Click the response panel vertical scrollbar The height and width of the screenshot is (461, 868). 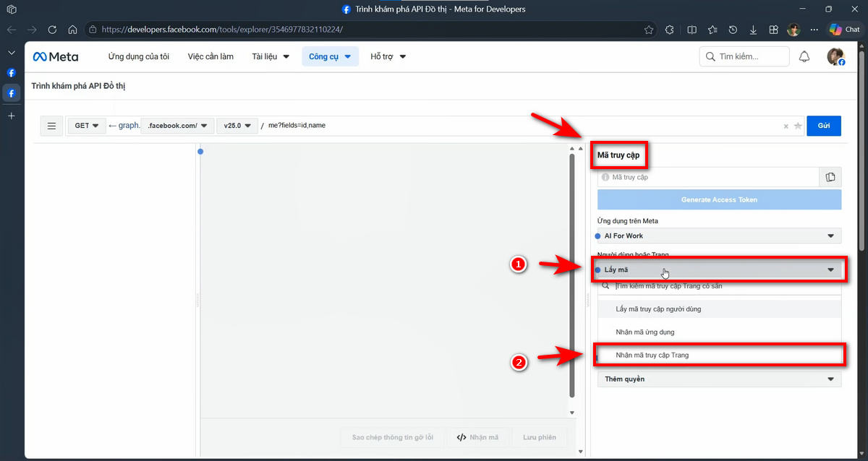coord(571,275)
